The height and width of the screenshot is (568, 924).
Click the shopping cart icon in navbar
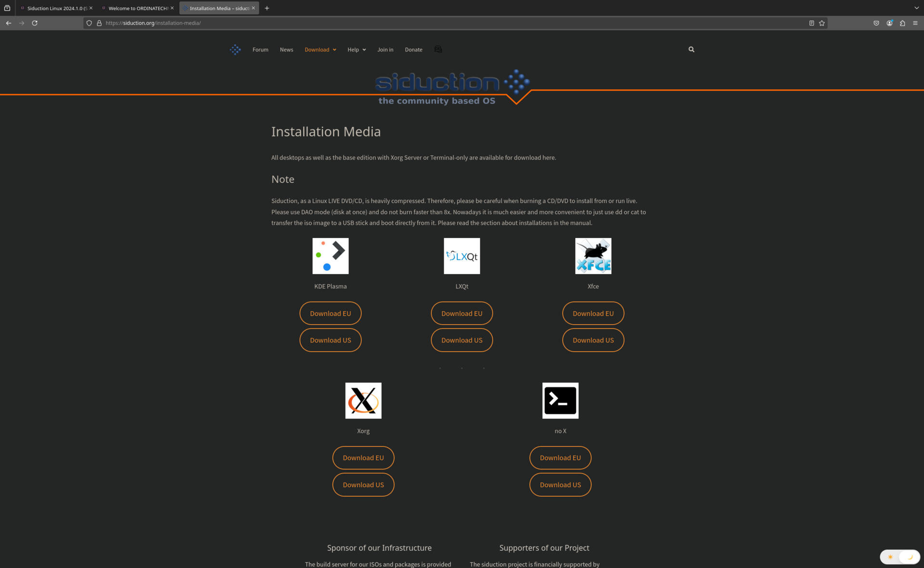click(x=437, y=49)
